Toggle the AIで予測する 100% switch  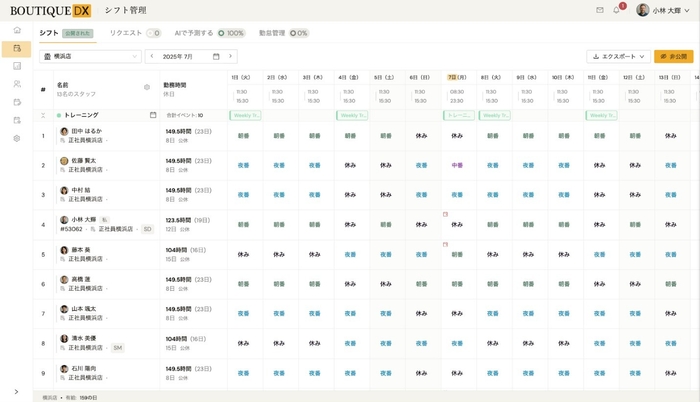click(231, 33)
